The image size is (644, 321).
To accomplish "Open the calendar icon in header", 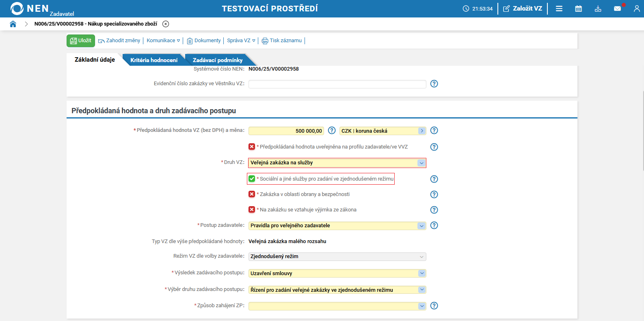I will tap(579, 9).
